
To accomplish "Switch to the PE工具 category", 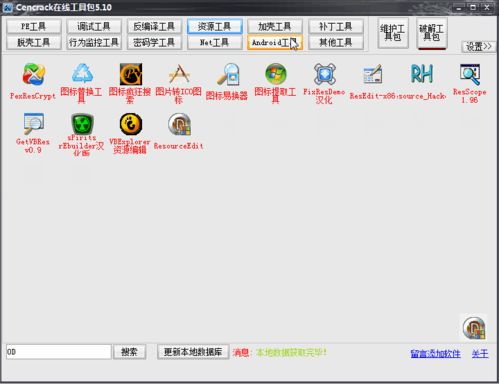I will click(x=34, y=26).
